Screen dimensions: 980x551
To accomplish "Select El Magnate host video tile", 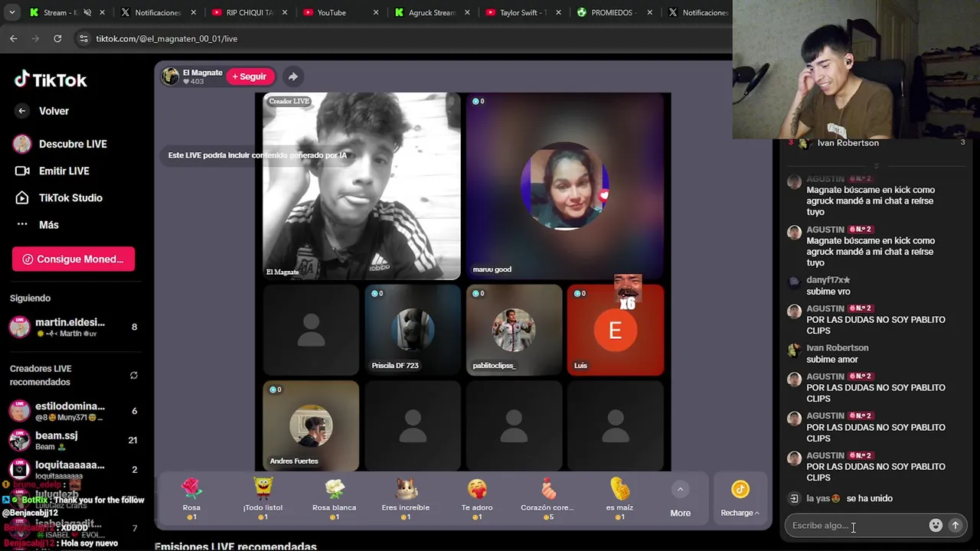I will tap(361, 187).
